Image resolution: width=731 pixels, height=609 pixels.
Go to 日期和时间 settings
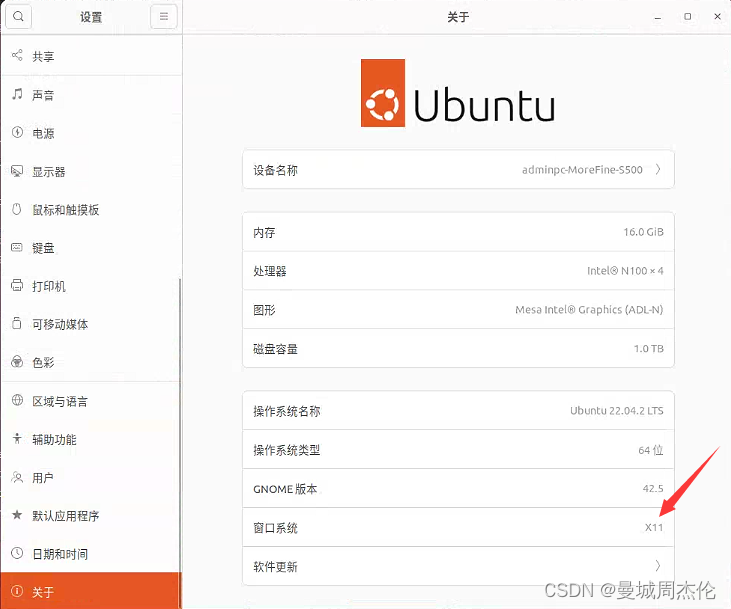[91, 554]
